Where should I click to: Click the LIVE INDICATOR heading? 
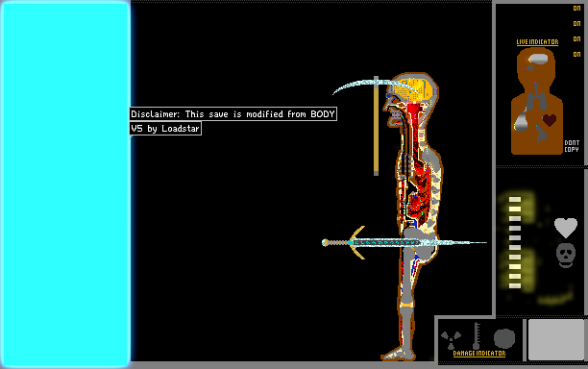click(537, 42)
